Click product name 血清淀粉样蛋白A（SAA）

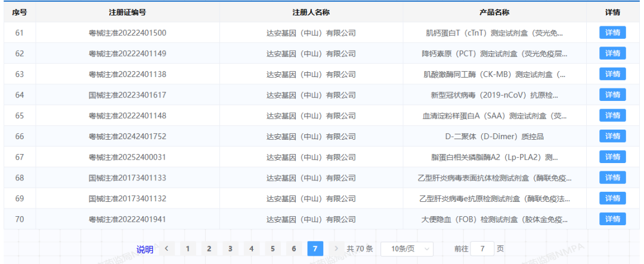(x=494, y=115)
